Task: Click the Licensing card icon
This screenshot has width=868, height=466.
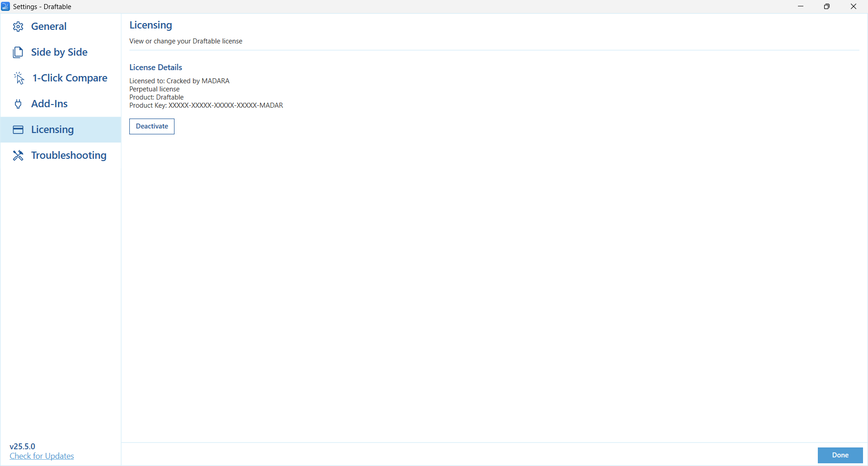Action: tap(18, 130)
